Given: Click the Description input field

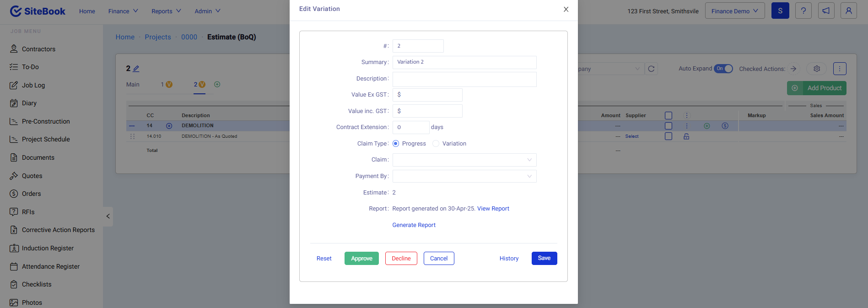Looking at the screenshot, I should coord(464,79).
